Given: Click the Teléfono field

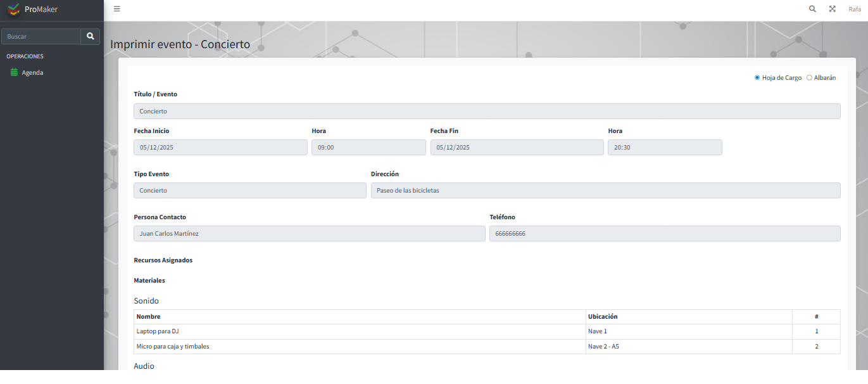Looking at the screenshot, I should tap(664, 234).
